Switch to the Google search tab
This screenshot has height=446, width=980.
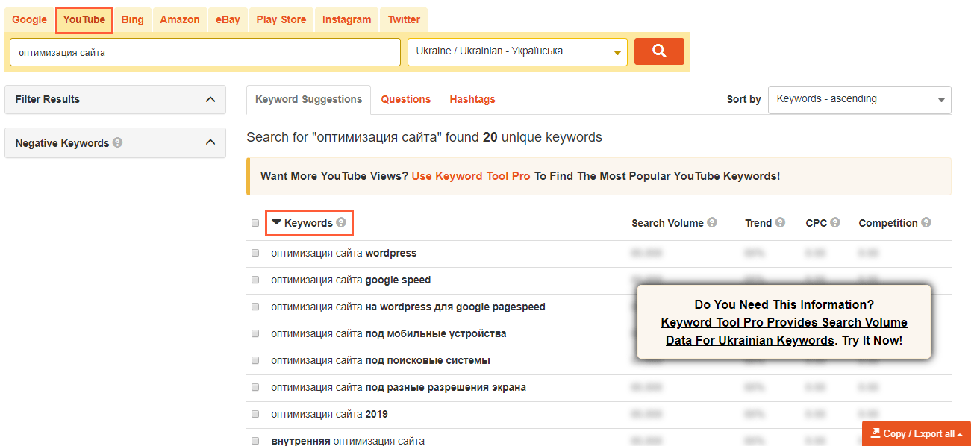[x=29, y=19]
